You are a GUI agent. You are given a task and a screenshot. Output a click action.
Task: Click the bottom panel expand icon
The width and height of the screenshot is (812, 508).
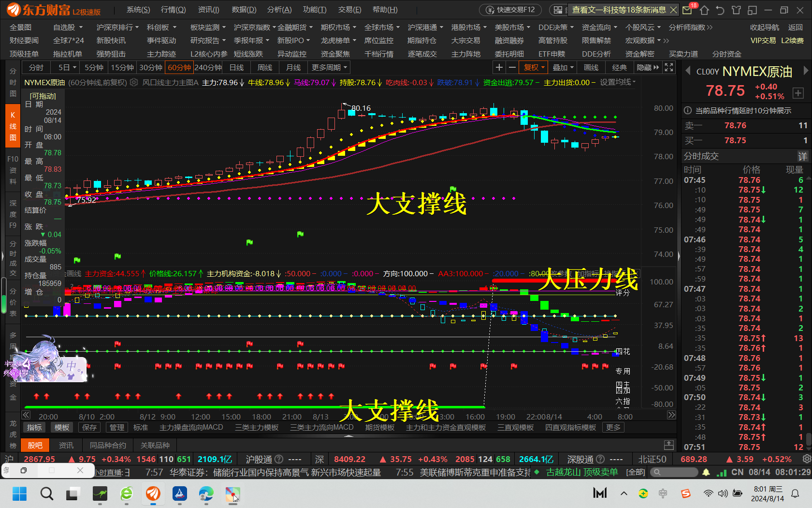pyautogui.click(x=669, y=445)
